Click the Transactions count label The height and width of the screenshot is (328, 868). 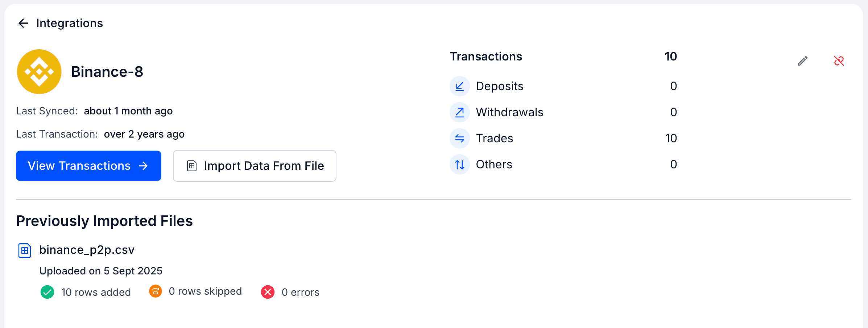pyautogui.click(x=486, y=56)
